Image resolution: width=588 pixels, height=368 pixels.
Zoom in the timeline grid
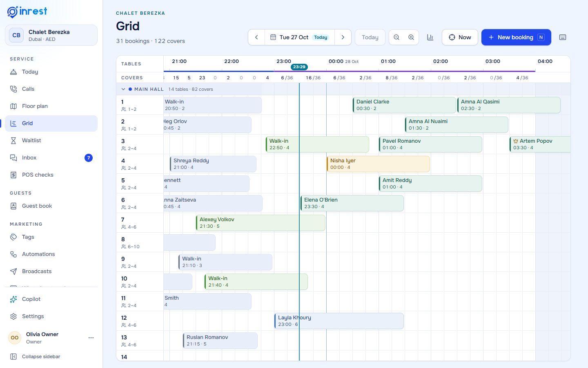(x=411, y=37)
